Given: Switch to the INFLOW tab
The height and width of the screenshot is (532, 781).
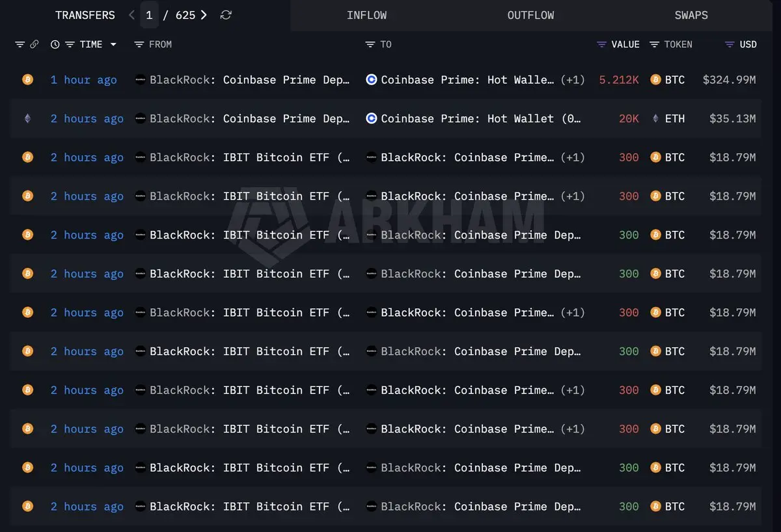Looking at the screenshot, I should point(366,15).
